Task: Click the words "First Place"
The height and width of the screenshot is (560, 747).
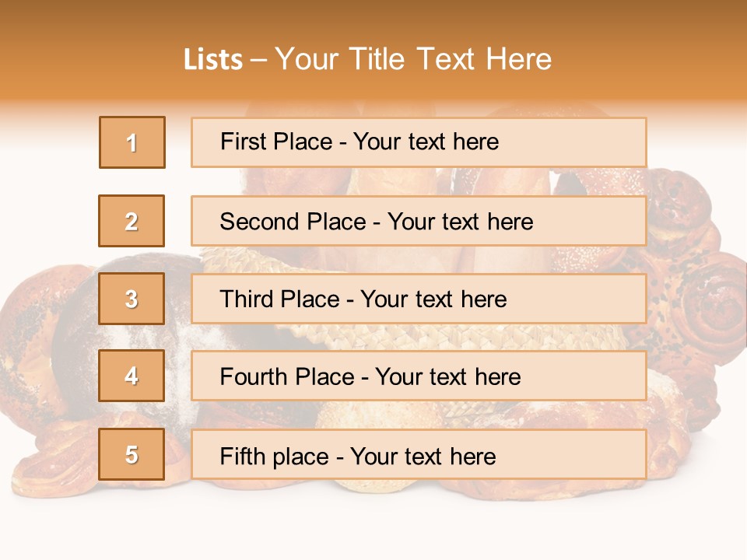Action: (275, 142)
